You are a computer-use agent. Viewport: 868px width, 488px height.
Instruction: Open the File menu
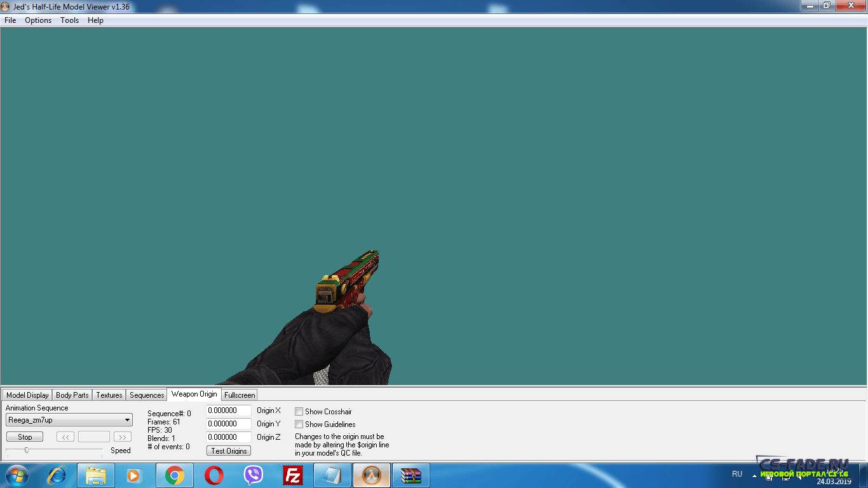[x=10, y=20]
